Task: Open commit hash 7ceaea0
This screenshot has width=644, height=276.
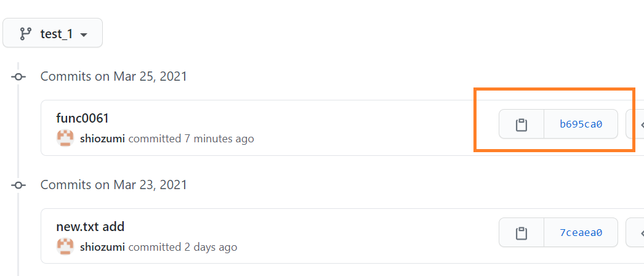Action: (x=581, y=232)
